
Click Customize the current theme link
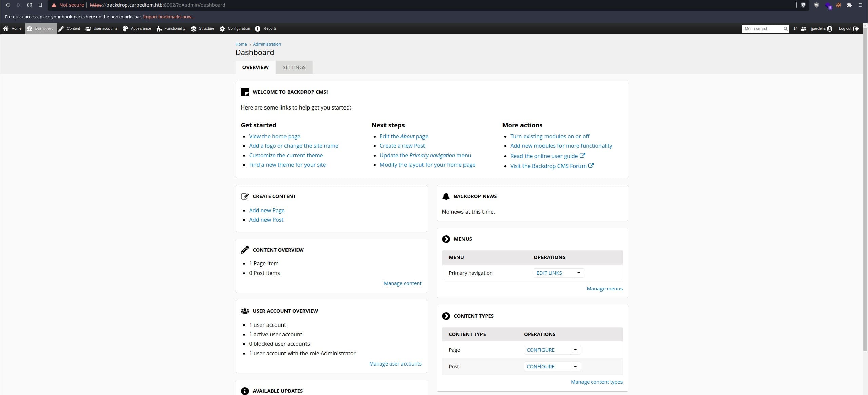tap(286, 155)
